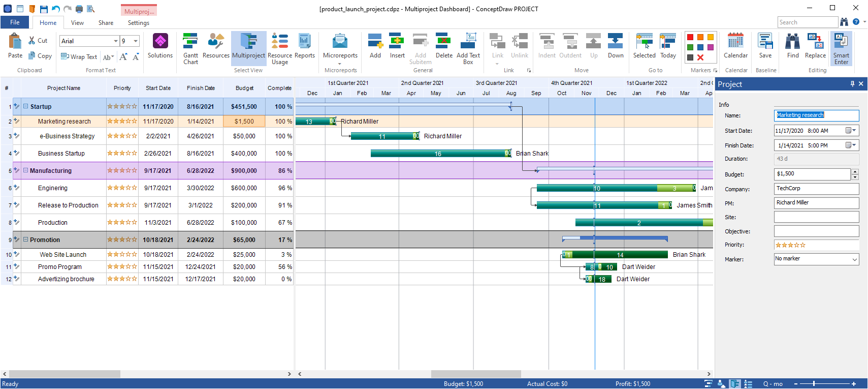Open the Arial font name dropdown
Image resolution: width=868 pixels, height=389 pixels.
[x=116, y=41]
